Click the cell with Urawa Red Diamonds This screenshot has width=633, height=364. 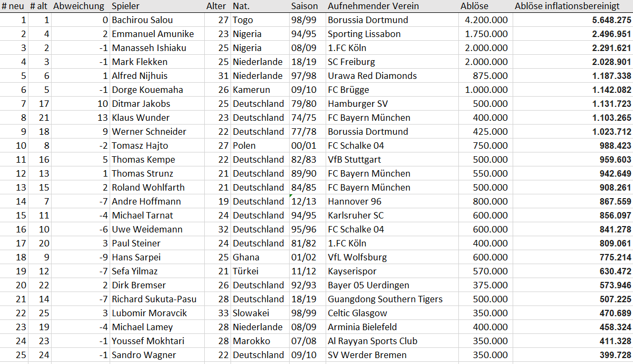[x=392, y=76]
